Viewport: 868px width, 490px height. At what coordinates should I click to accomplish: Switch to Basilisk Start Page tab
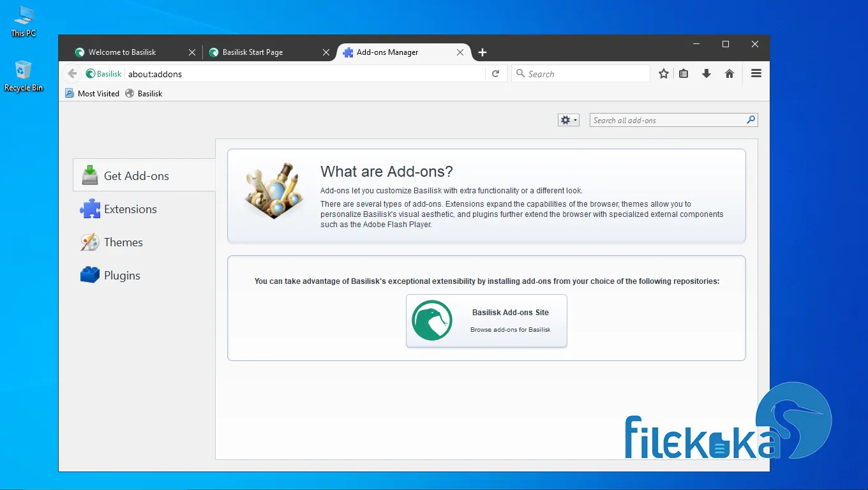point(269,52)
